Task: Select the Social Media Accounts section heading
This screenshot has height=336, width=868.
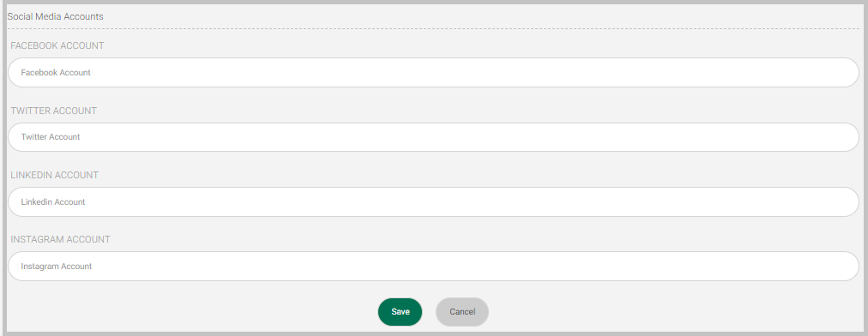Action: click(56, 16)
